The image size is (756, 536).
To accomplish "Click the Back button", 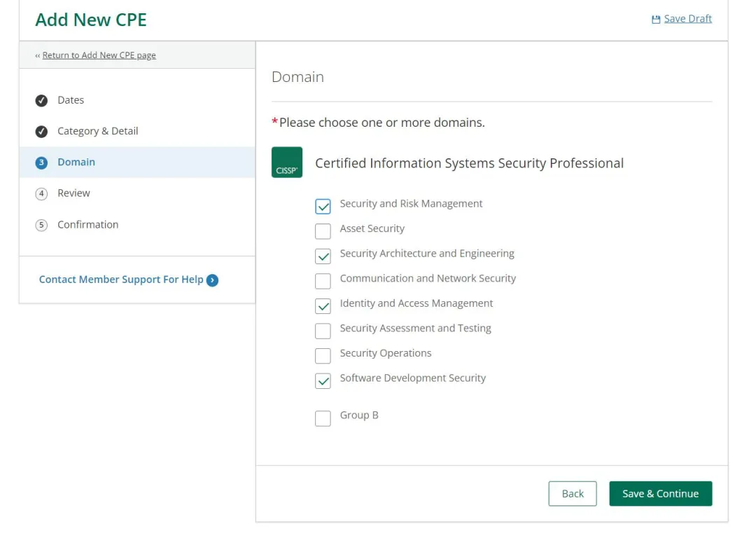I will pyautogui.click(x=573, y=493).
